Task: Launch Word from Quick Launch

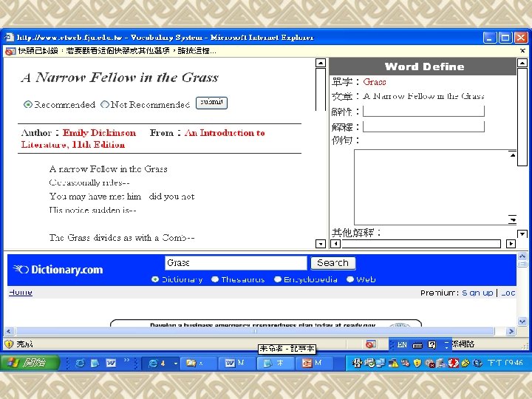Action: click(111, 363)
